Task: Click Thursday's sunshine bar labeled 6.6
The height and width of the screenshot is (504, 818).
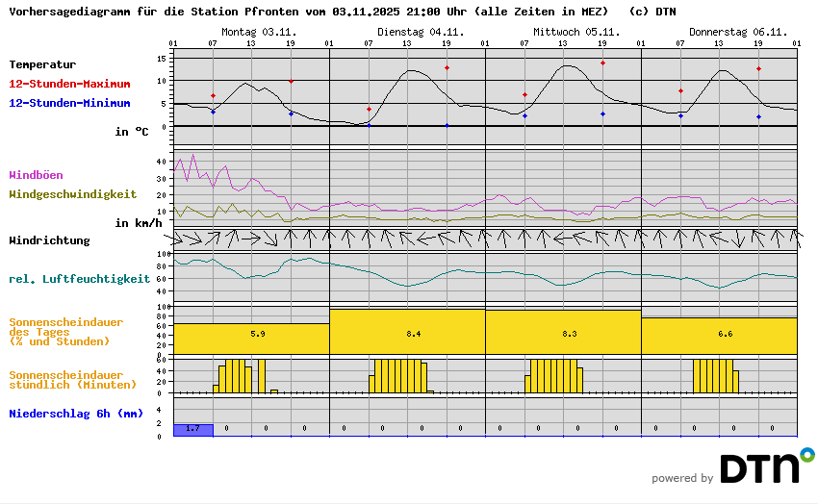Action: coord(719,336)
